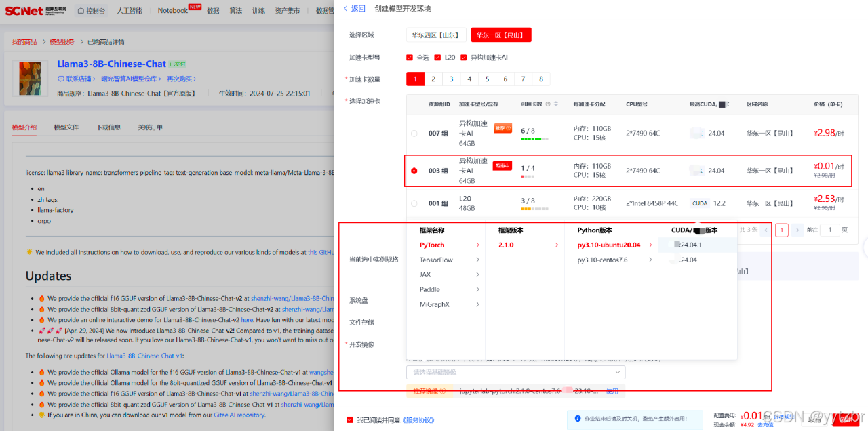Image resolution: width=868 pixels, height=431 pixels.
Task: Choose CUDA version 24.04
Action: coord(698,260)
